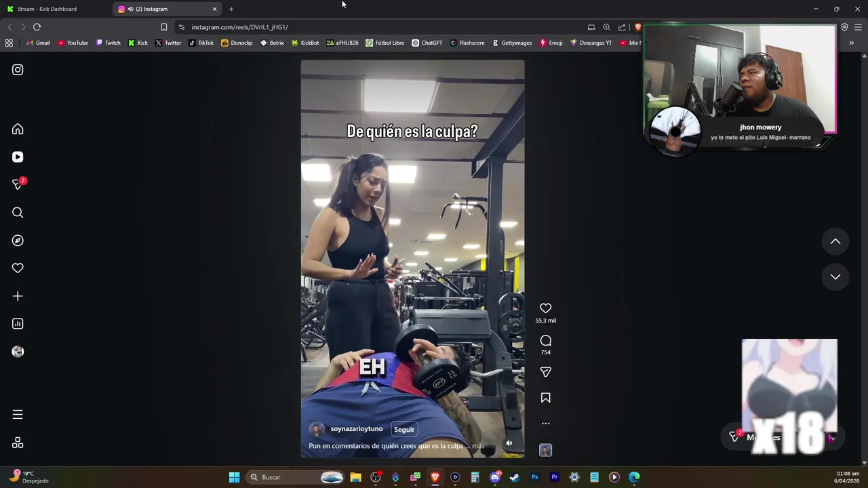
Task: Open Twitter bookmark
Action: (168, 43)
